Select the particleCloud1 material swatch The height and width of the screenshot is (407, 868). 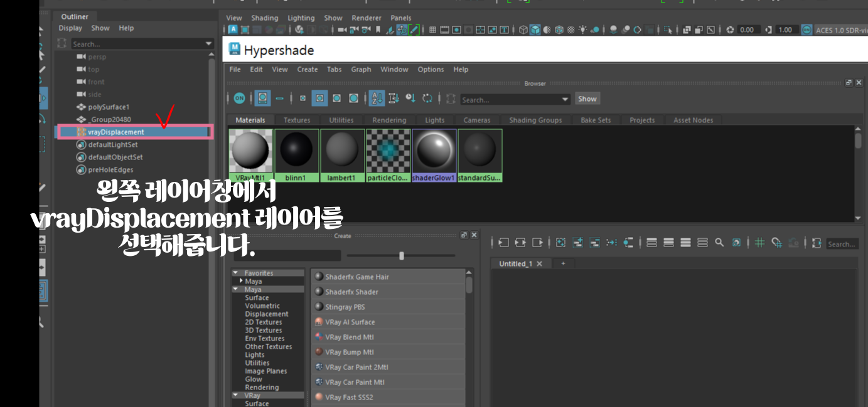coord(388,156)
